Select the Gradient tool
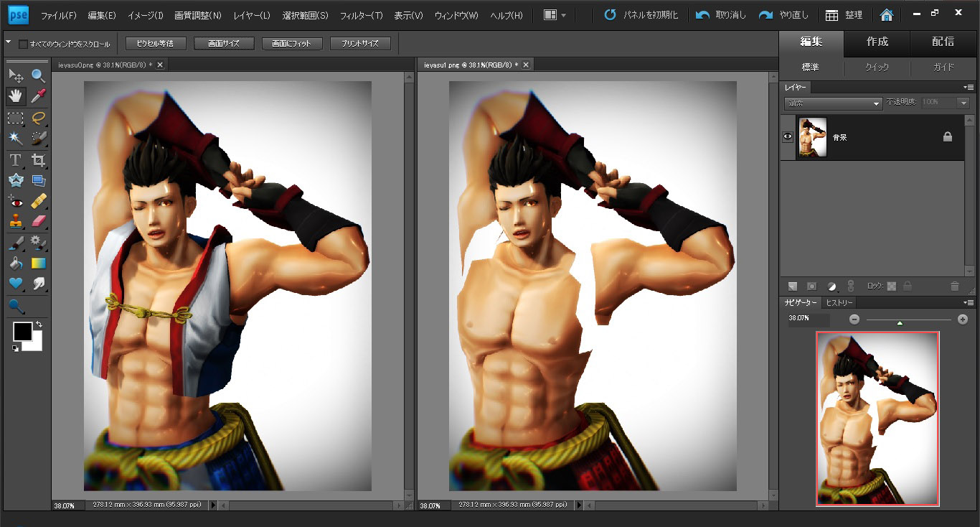 tap(38, 263)
